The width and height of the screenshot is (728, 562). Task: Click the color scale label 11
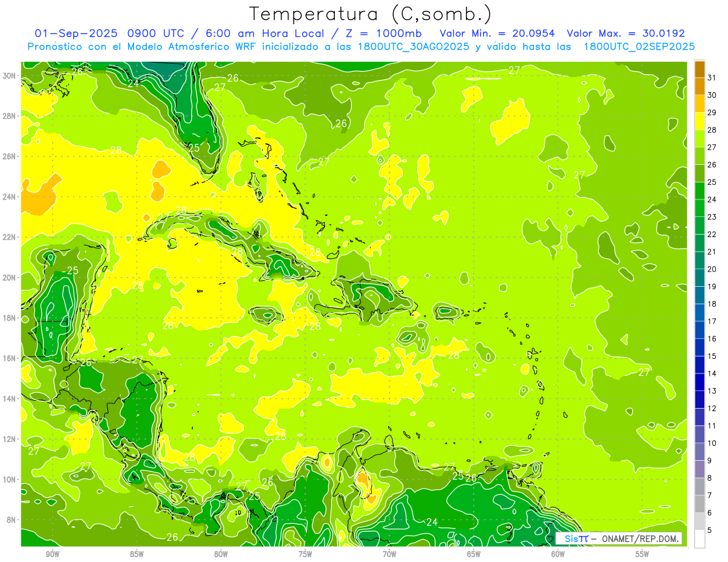712,426
